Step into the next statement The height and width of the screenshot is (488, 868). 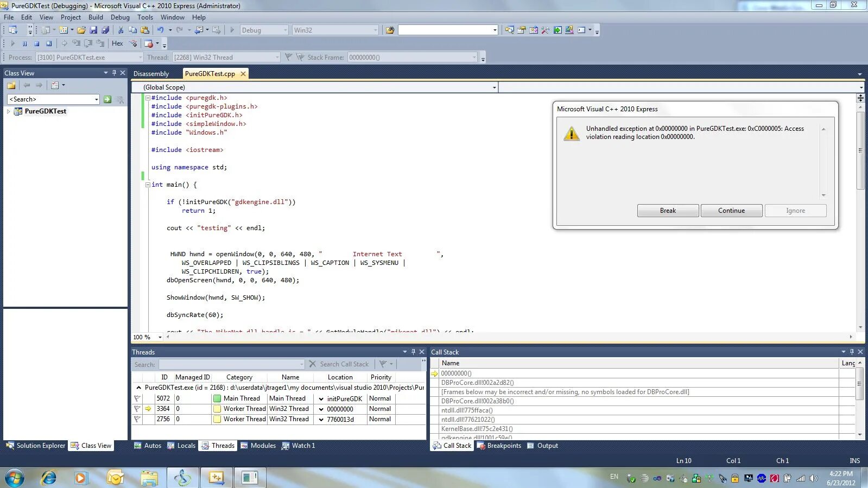[76, 43]
